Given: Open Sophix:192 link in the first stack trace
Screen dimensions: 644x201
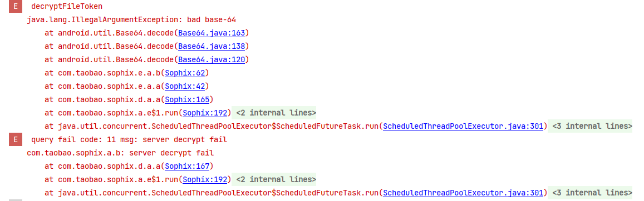Looking at the screenshot, I should pyautogui.click(x=205, y=113).
